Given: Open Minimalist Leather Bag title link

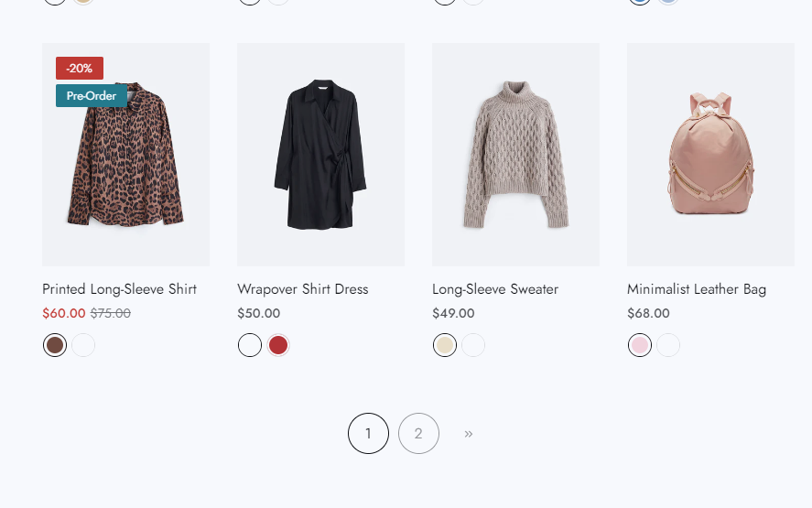Looking at the screenshot, I should 697,289.
